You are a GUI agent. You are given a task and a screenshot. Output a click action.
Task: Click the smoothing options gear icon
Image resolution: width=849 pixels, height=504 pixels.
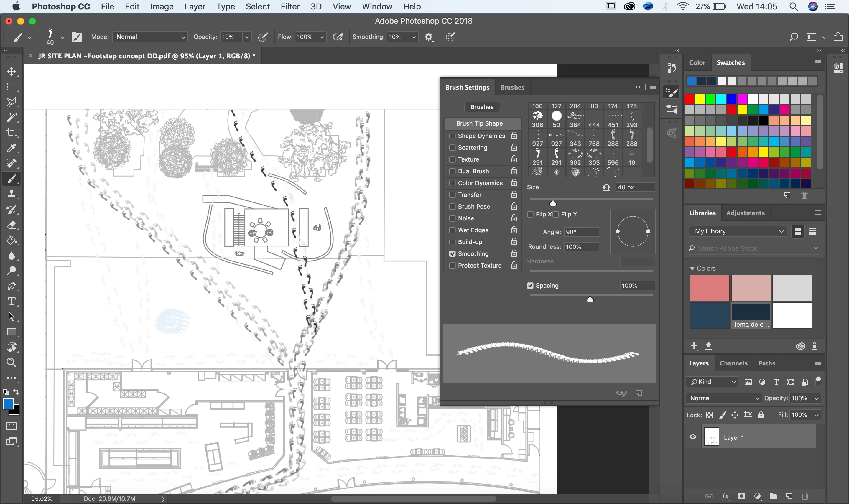click(x=429, y=37)
